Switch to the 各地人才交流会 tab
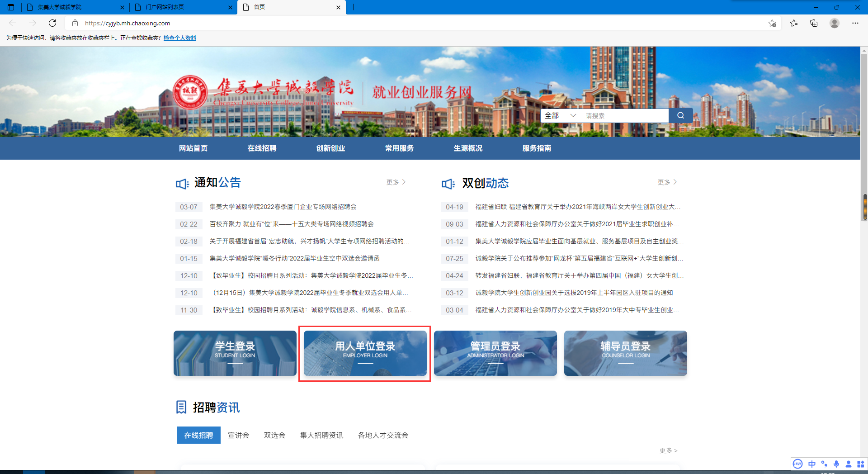Image resolution: width=868 pixels, height=474 pixels. coord(383,435)
